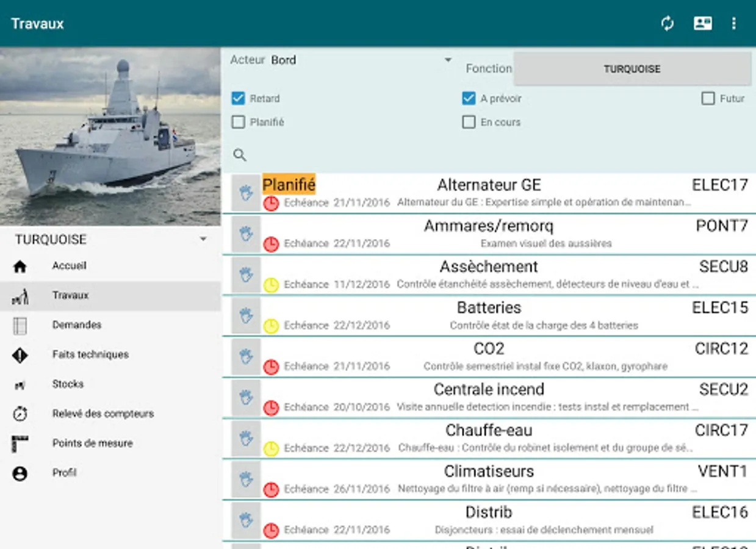Uncheck the A prévoir checkbox
The image size is (756, 549).
point(469,98)
